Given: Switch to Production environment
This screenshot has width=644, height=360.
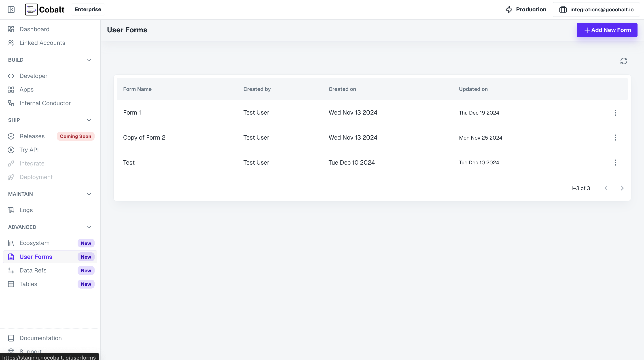Looking at the screenshot, I should (x=526, y=9).
